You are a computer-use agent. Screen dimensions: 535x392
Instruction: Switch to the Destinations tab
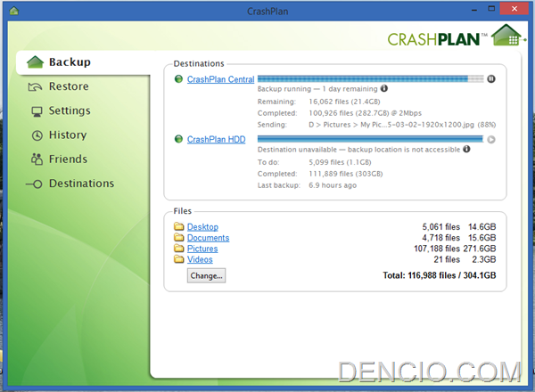pos(81,184)
